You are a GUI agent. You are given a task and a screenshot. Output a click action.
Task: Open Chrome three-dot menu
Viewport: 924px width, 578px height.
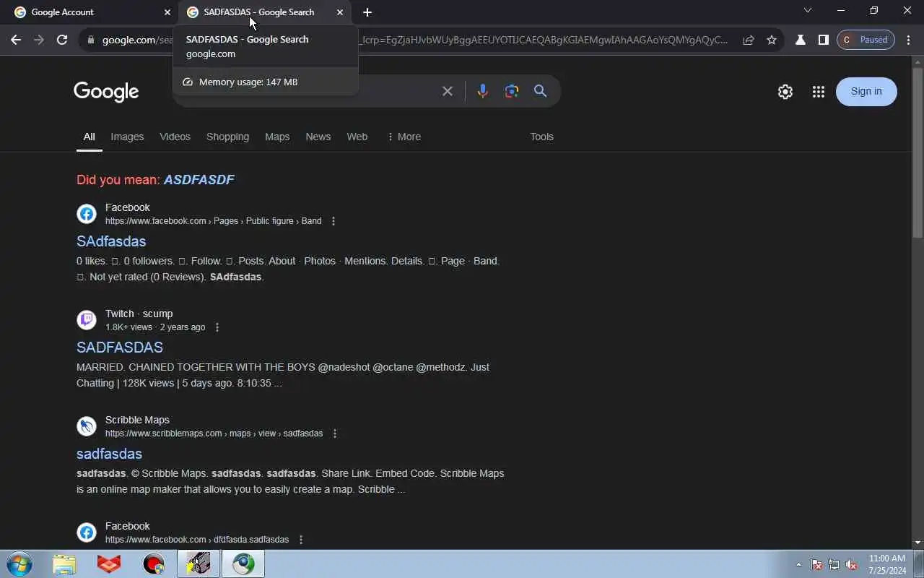(909, 40)
